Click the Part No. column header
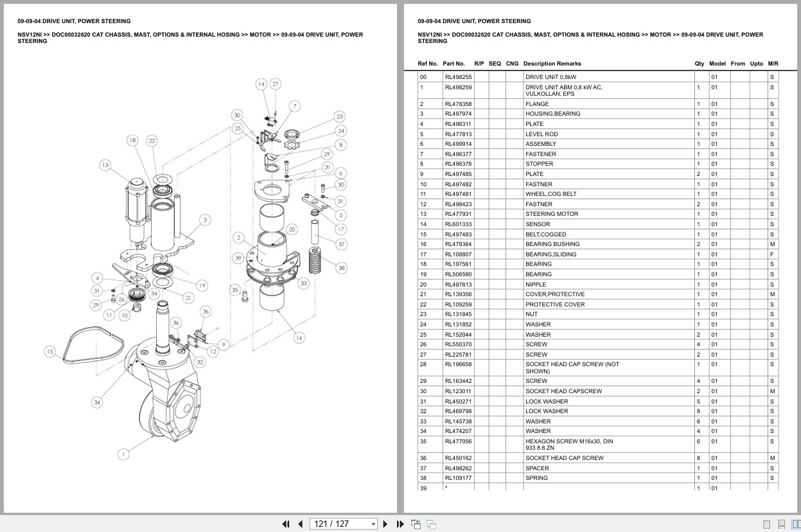This screenshot has width=801, height=532. point(453,64)
